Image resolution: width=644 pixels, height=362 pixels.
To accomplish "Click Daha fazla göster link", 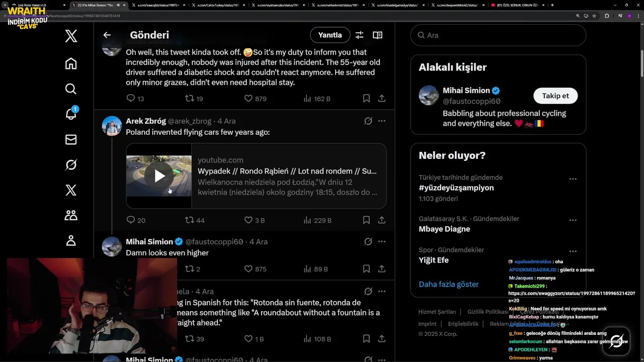I will (x=448, y=284).
